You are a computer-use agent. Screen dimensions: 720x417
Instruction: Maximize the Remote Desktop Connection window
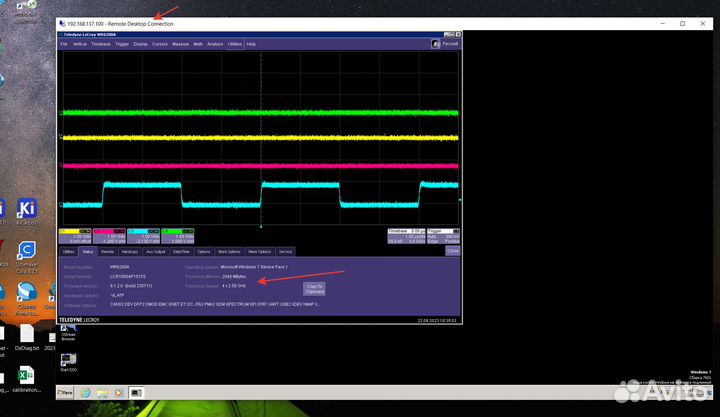point(682,23)
